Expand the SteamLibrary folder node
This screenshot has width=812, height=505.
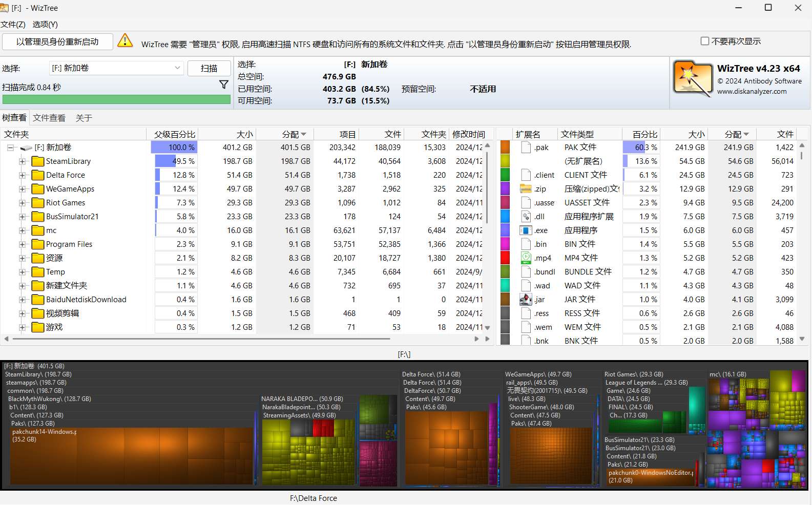23,161
